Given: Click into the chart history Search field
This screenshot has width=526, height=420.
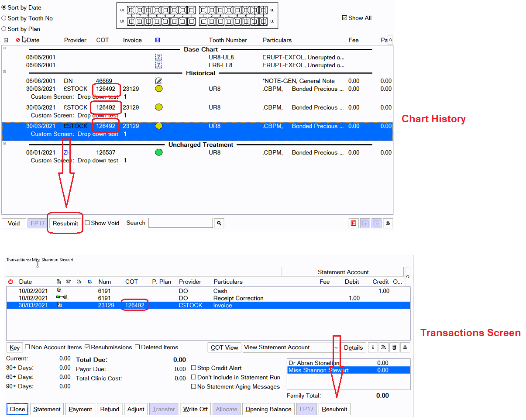Looking at the screenshot, I should [180, 223].
